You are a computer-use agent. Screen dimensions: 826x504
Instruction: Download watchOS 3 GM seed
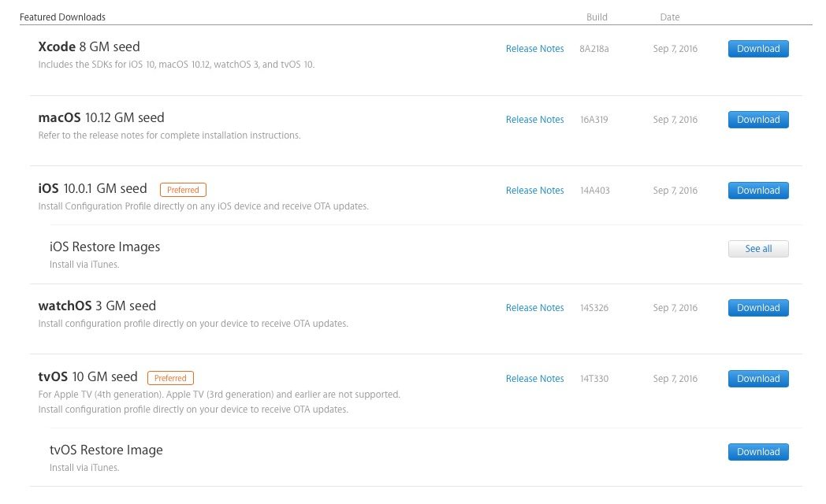coord(758,308)
